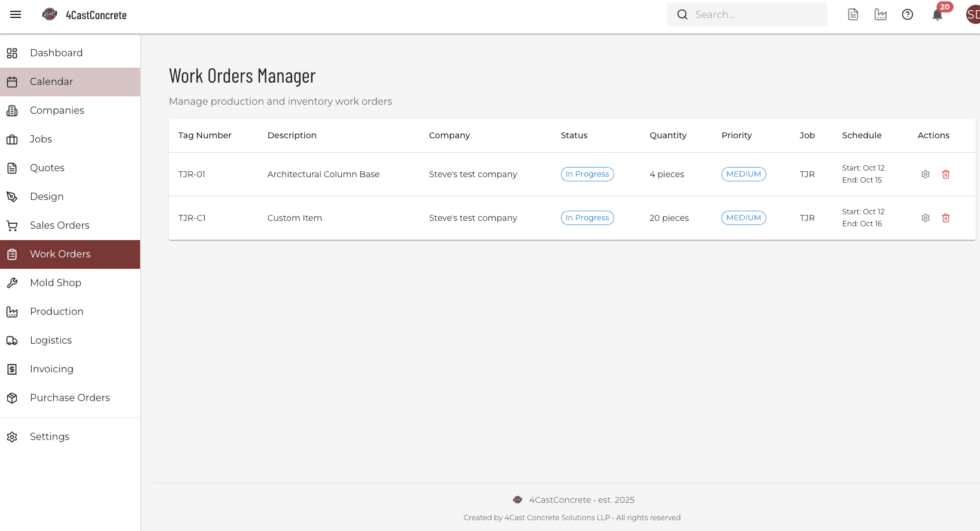Open the notifications bell

(937, 15)
